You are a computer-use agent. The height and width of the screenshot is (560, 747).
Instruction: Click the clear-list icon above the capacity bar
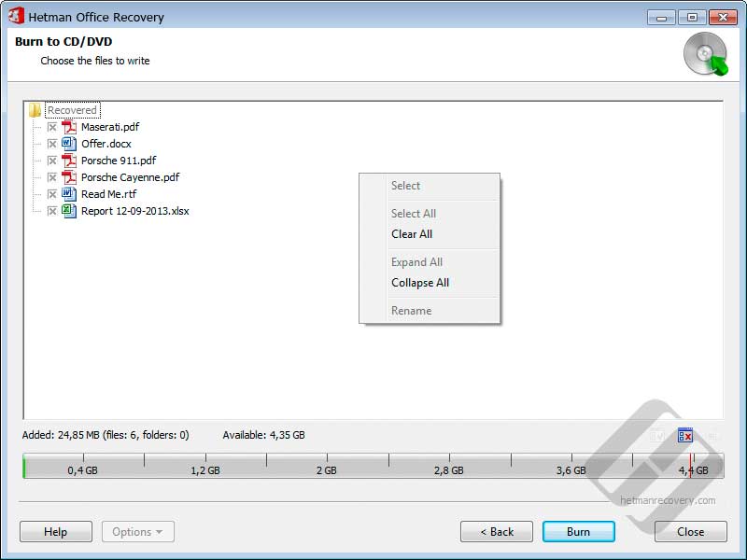[685, 435]
